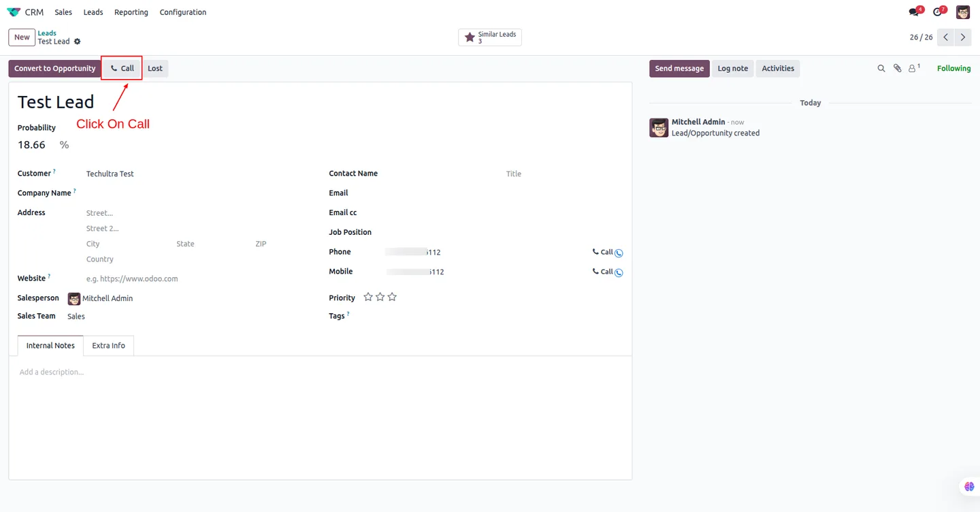This screenshot has width=980, height=512.
Task: Set priority to three stars
Action: coord(392,297)
